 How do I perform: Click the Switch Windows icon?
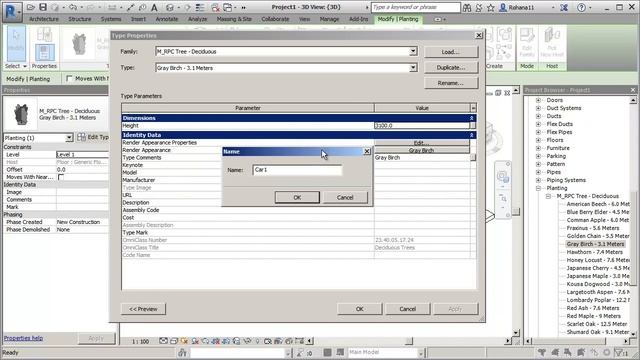tap(228, 7)
